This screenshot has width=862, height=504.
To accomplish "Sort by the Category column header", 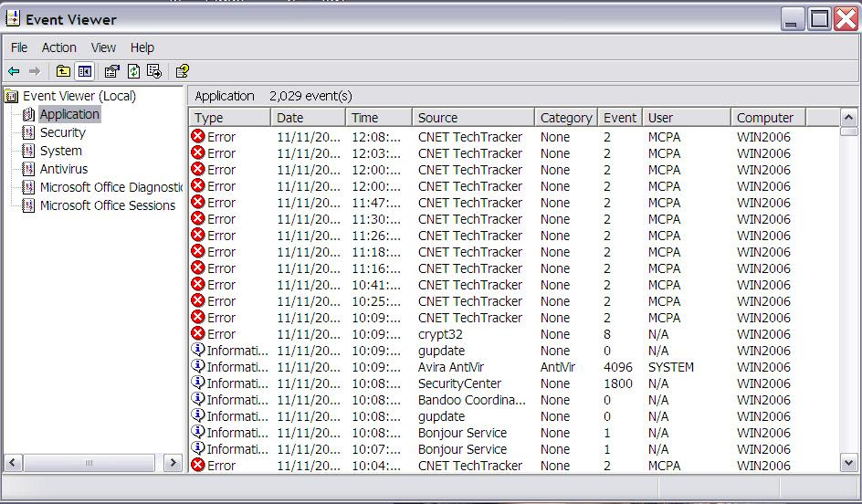I will pos(566,118).
